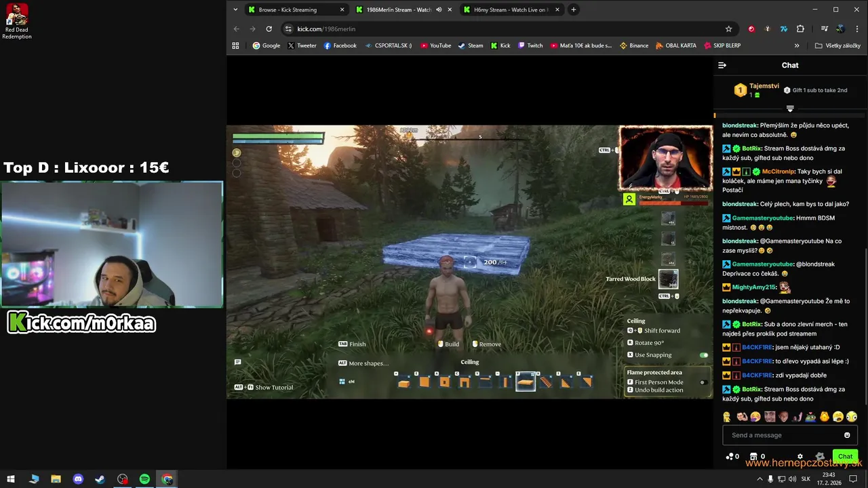The image size is (868, 488).
Task: Open the media control icon in the toolbar
Action: (825, 29)
